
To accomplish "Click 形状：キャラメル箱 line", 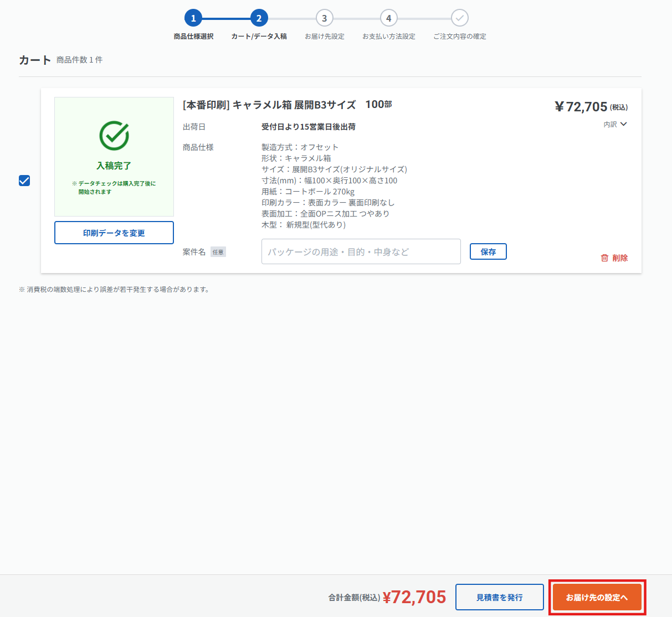I will coord(296,158).
